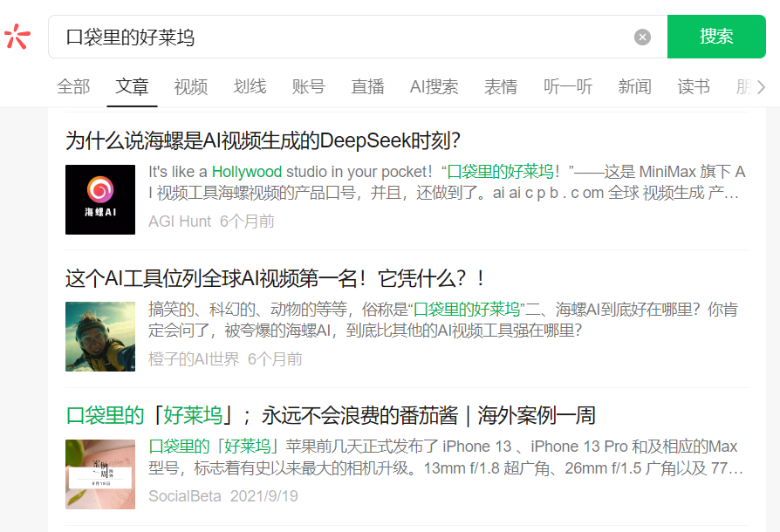780x532 pixels.
Task: Expand more category tabs with chevron
Action: tap(761, 87)
